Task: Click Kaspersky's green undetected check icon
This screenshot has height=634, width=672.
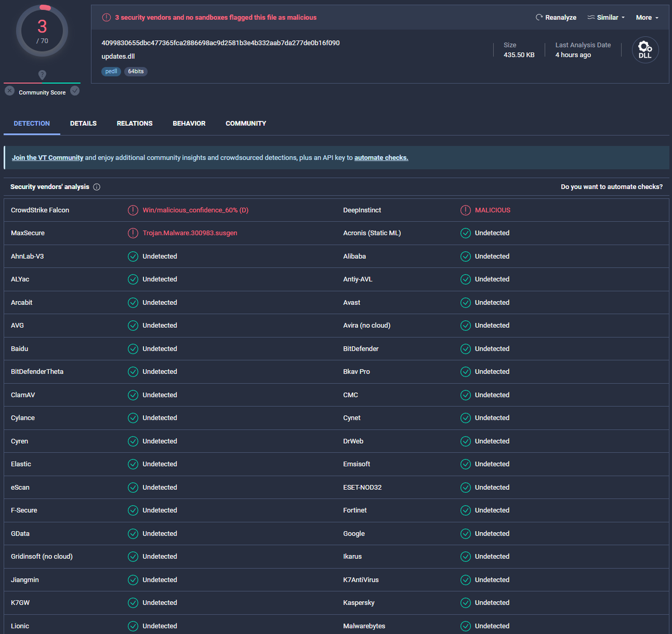Action: [x=465, y=603]
